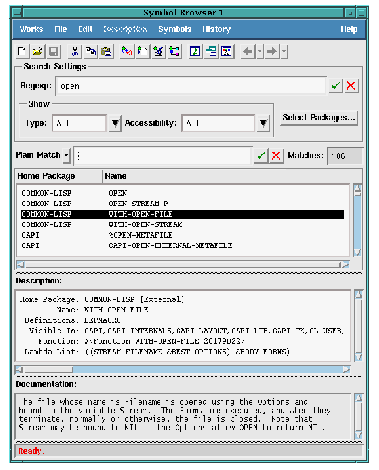Click the teal hierarchy tree toolbar icon
The image size is (379, 470).
[x=211, y=51]
